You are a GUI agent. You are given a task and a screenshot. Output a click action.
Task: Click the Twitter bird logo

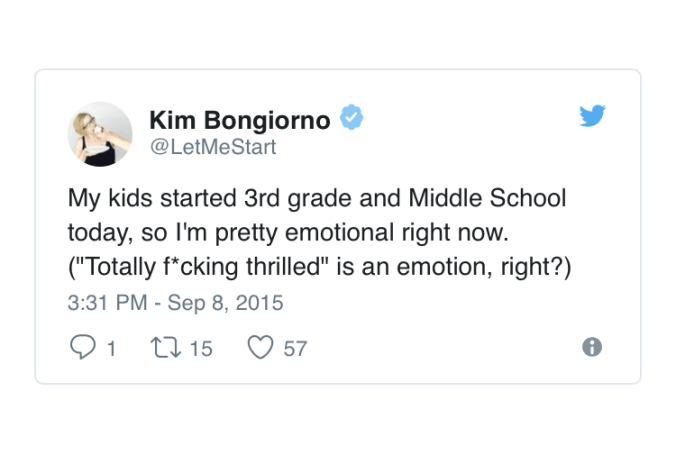(x=592, y=117)
